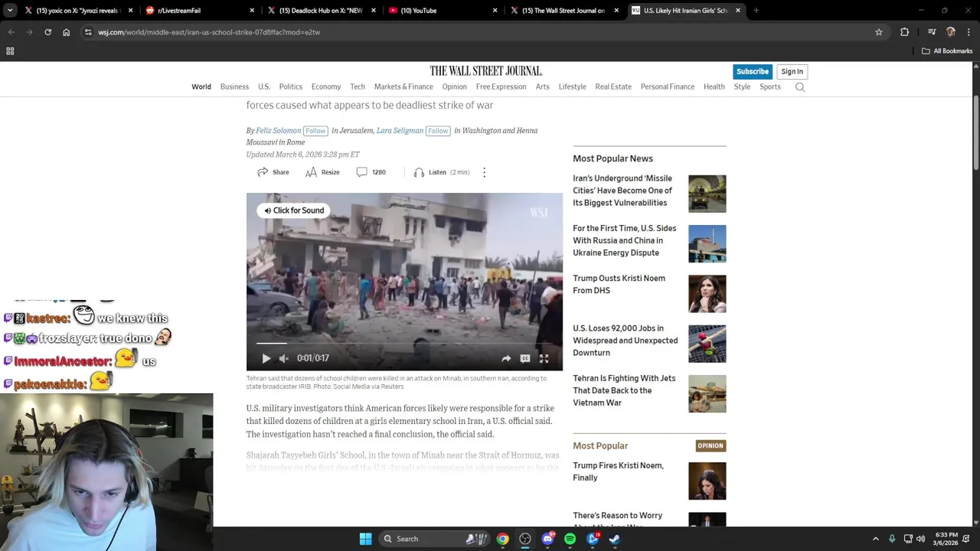Open Lara Seligman author page
Viewport: 980px width, 551px height.
click(x=400, y=131)
